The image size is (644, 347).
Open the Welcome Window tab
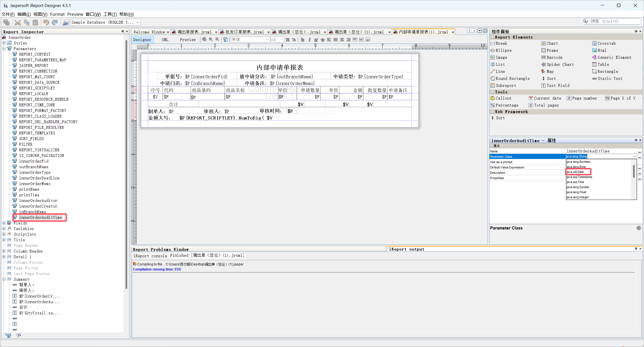click(x=149, y=32)
